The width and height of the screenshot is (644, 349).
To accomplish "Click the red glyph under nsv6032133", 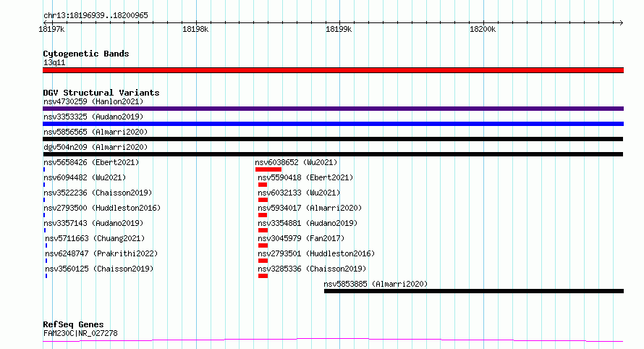I will tap(263, 200).
